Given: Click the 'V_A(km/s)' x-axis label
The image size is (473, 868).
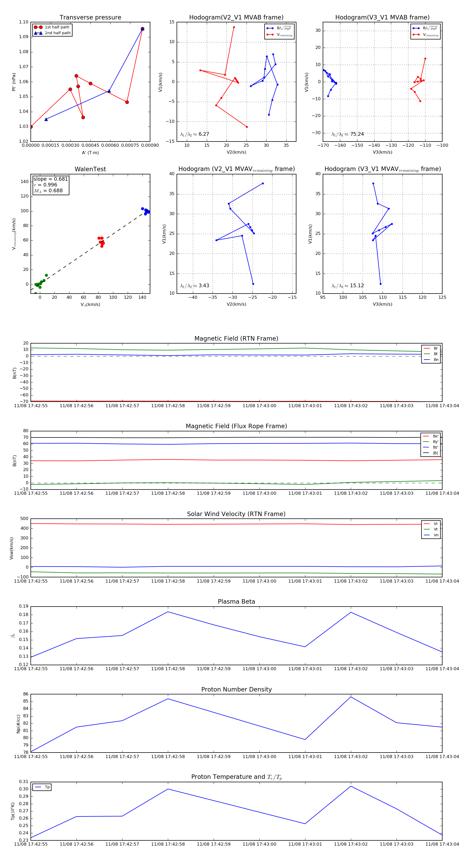Looking at the screenshot, I should [90, 305].
